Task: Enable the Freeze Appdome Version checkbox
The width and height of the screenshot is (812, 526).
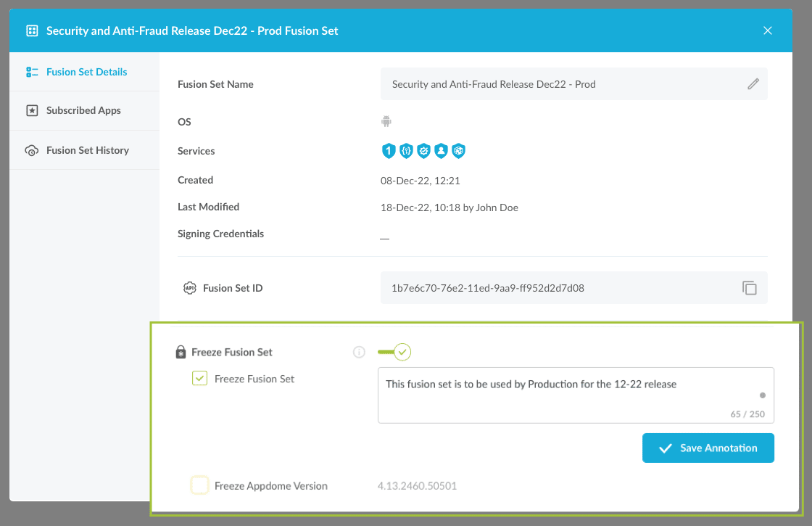Action: click(x=199, y=485)
